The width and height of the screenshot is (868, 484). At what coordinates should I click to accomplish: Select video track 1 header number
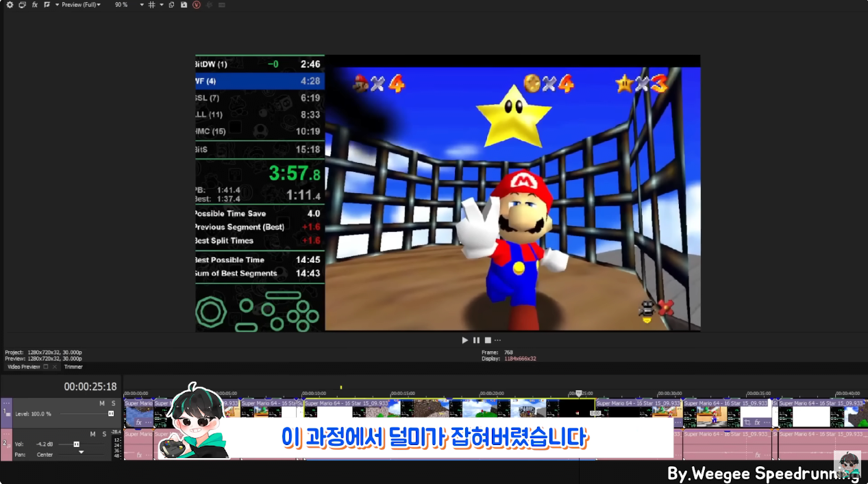click(x=5, y=411)
